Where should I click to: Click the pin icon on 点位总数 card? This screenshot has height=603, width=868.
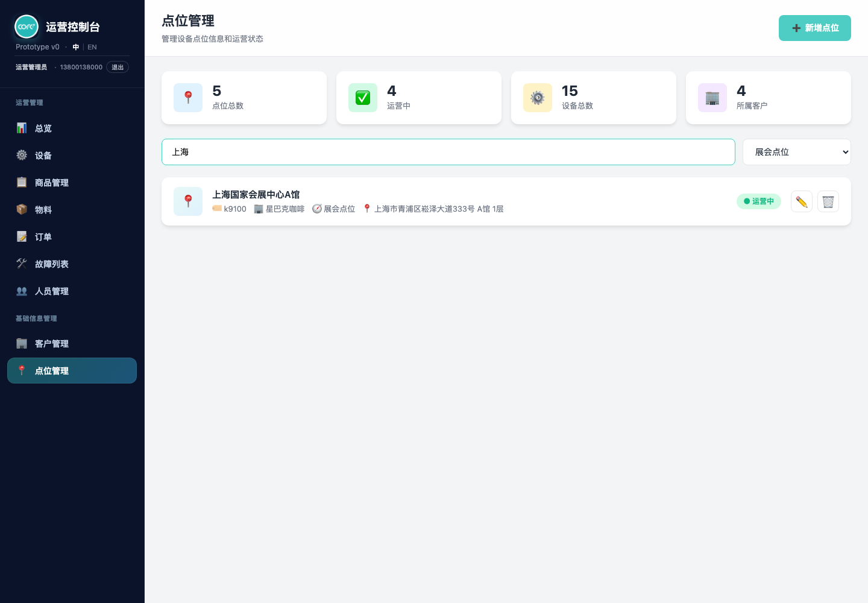[188, 98]
